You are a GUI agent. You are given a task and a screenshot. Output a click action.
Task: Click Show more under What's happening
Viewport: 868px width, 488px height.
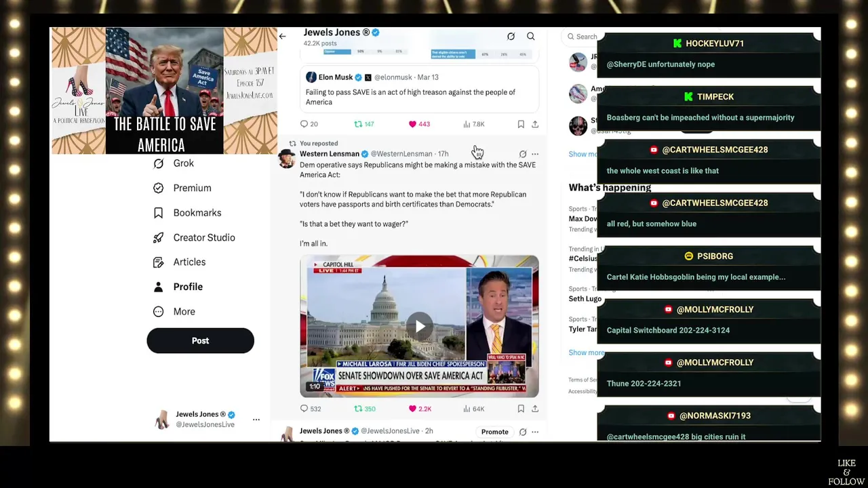(x=586, y=352)
